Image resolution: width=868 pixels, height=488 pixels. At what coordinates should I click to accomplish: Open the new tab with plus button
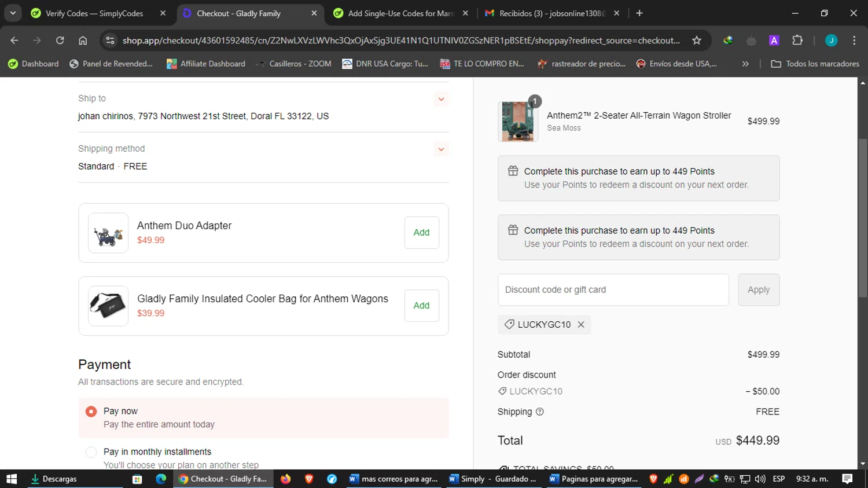coord(639,13)
